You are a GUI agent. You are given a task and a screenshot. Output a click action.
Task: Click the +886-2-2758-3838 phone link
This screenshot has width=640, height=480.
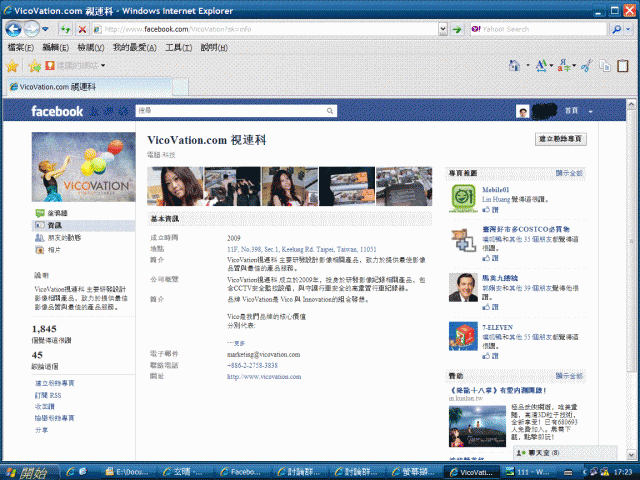click(252, 365)
